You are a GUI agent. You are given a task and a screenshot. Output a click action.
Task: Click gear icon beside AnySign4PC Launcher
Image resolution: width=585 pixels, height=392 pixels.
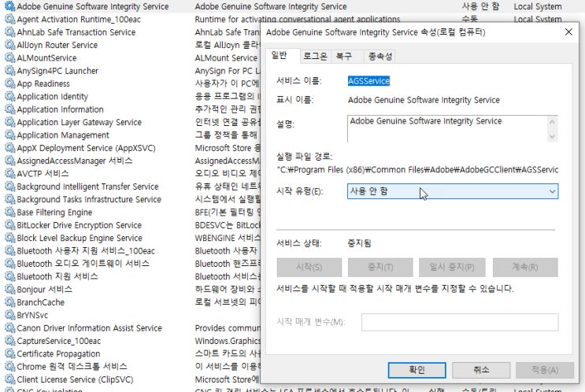point(9,71)
